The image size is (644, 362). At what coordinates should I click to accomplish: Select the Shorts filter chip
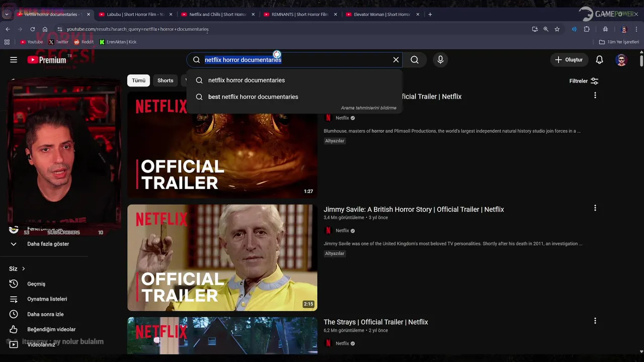pyautogui.click(x=165, y=80)
